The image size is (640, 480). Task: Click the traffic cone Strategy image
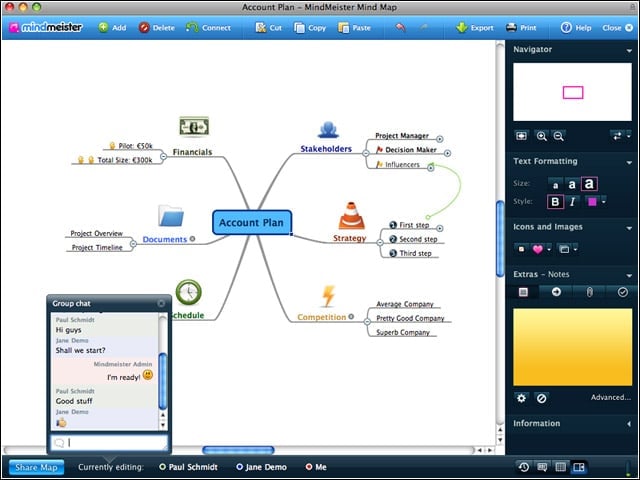point(351,216)
